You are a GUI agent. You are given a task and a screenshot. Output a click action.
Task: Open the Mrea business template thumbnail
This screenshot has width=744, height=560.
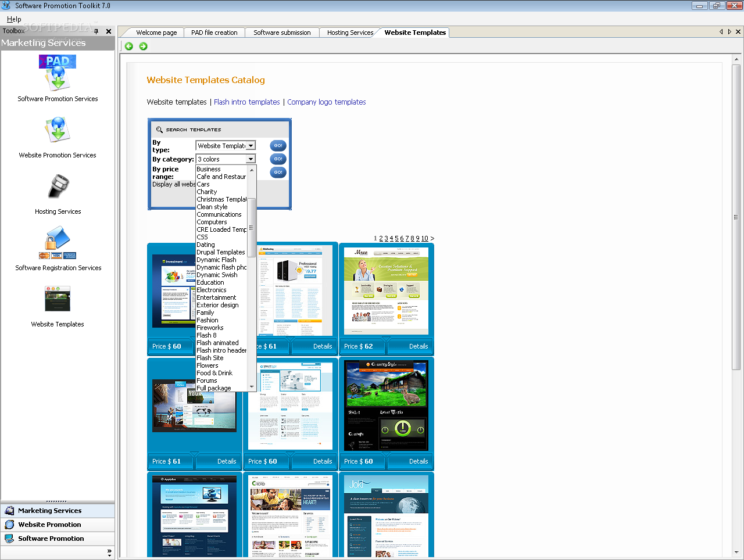click(386, 291)
